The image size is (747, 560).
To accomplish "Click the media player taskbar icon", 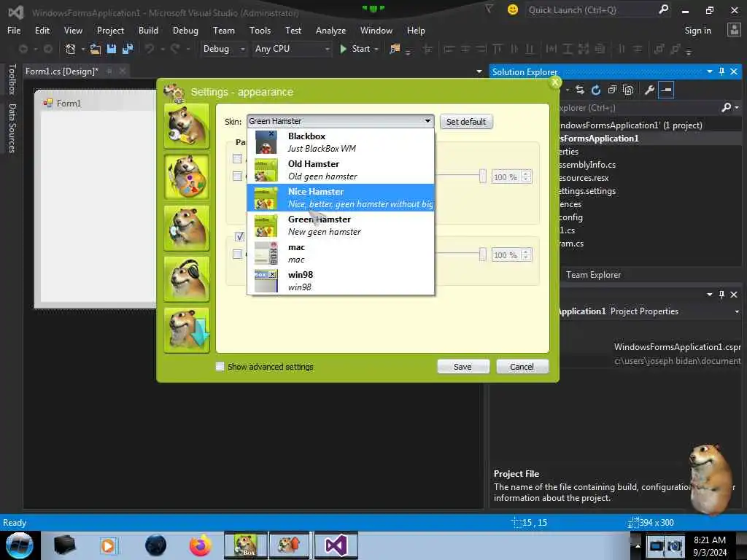I will coord(108,545).
